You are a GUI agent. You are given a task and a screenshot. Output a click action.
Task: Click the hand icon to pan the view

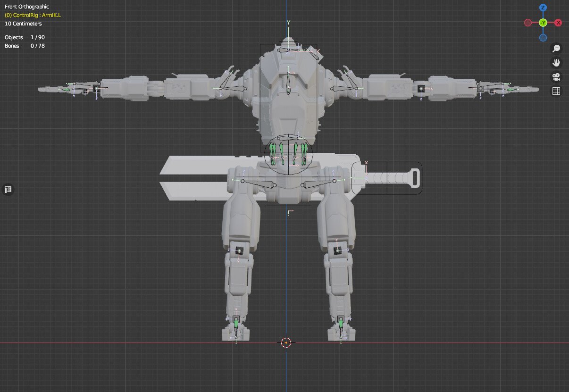pyautogui.click(x=557, y=62)
